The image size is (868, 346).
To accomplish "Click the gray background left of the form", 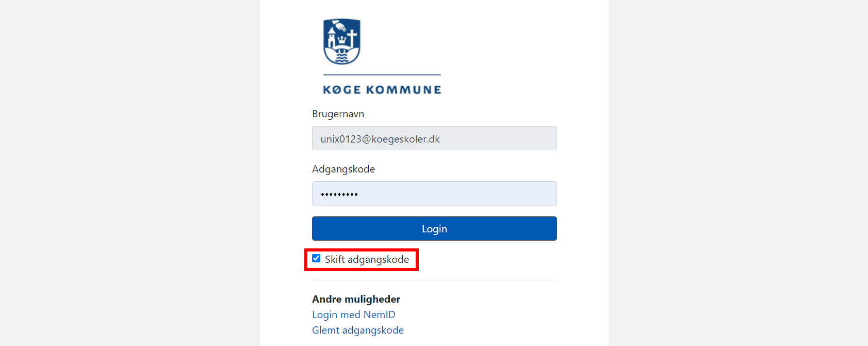I will pyautogui.click(x=130, y=173).
